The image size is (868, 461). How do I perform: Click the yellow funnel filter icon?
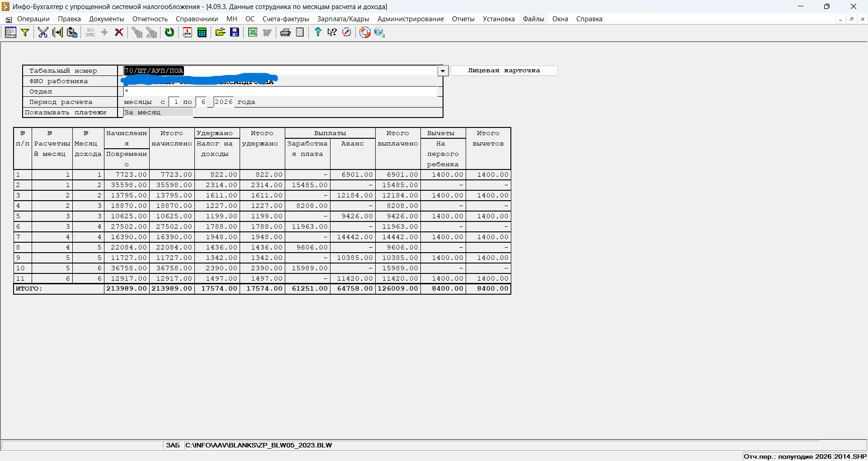click(x=25, y=32)
